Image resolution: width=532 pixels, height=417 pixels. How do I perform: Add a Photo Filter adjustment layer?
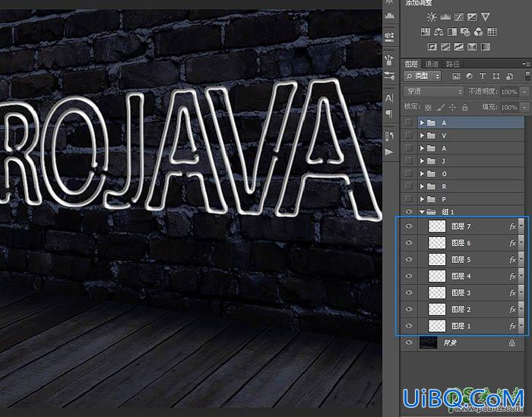(x=465, y=32)
